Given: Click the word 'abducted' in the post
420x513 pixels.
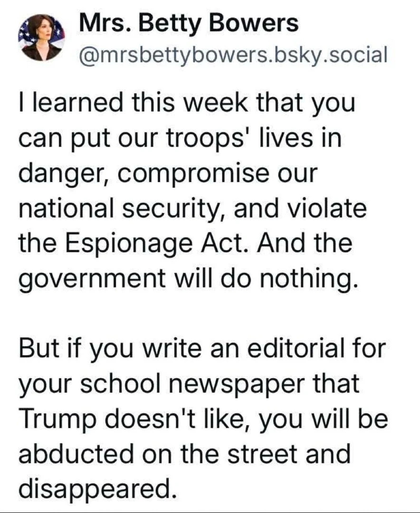Looking at the screenshot, I should pyautogui.click(x=76, y=454).
